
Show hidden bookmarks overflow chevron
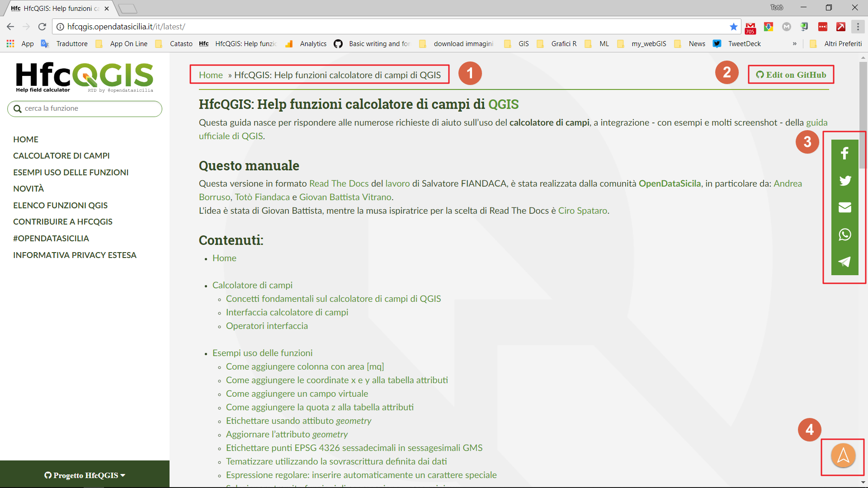tap(794, 44)
